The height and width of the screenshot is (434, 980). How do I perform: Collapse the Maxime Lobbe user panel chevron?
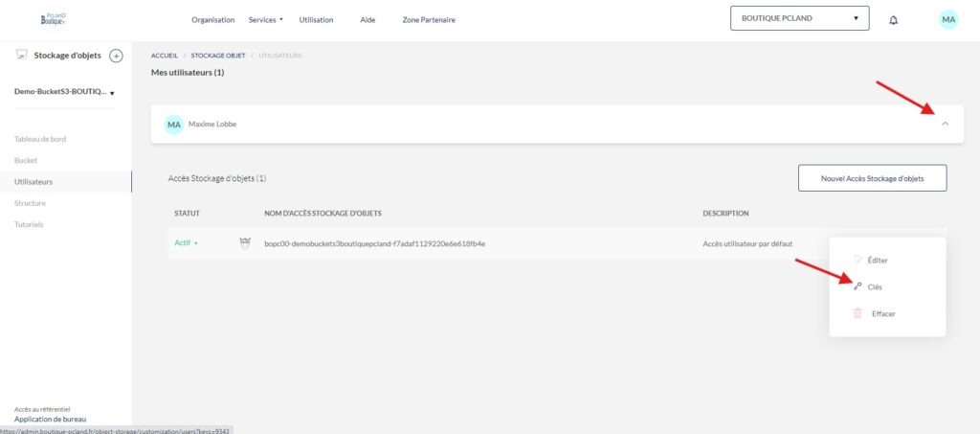tap(945, 124)
